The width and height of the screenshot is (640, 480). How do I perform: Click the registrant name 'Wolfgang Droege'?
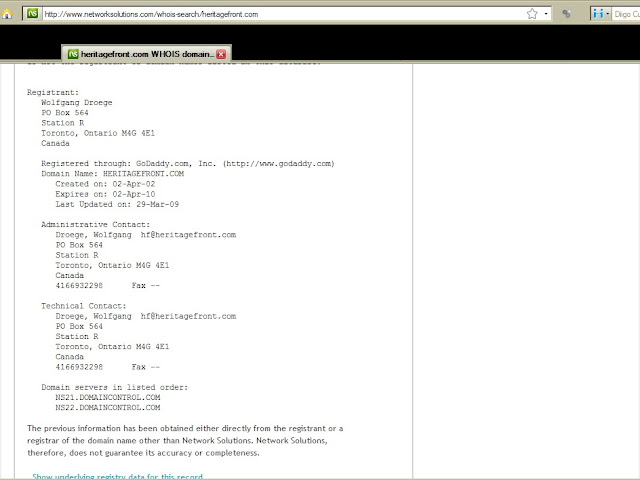tap(77, 102)
